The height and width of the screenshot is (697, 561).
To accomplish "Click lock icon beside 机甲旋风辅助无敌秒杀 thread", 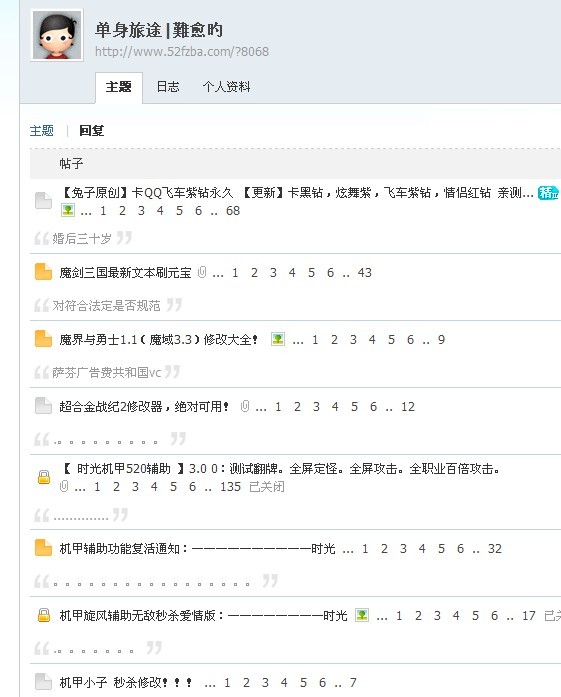I will click(x=44, y=615).
